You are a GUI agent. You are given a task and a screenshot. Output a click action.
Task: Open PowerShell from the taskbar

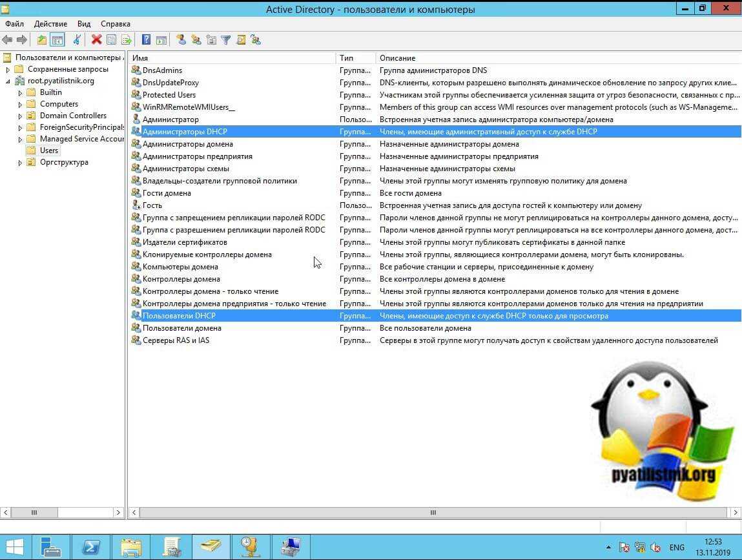(x=90, y=546)
